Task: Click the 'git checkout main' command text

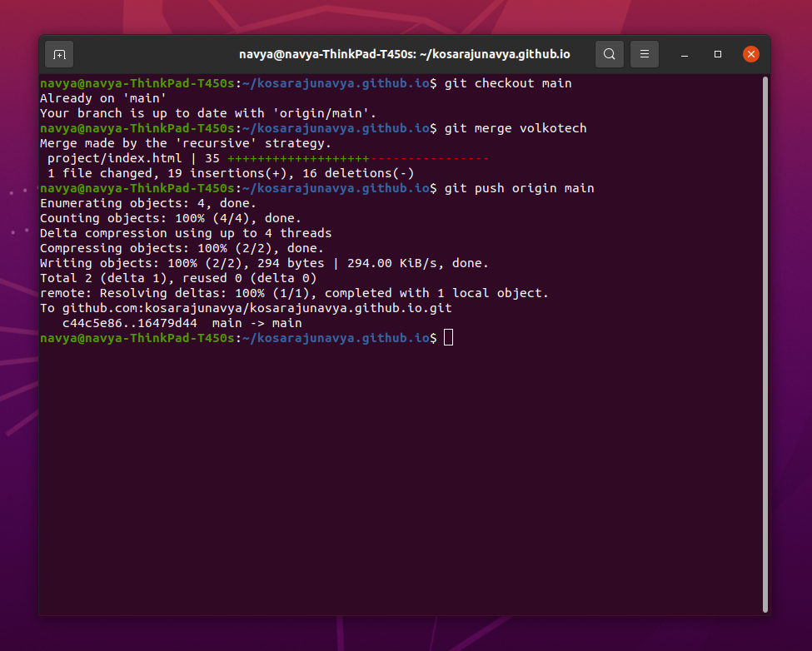Action: (508, 83)
